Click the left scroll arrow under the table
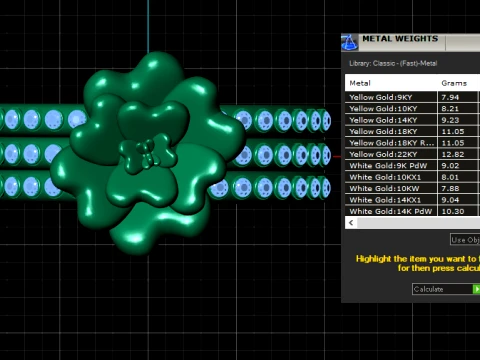The width and height of the screenshot is (480, 360). click(351, 223)
